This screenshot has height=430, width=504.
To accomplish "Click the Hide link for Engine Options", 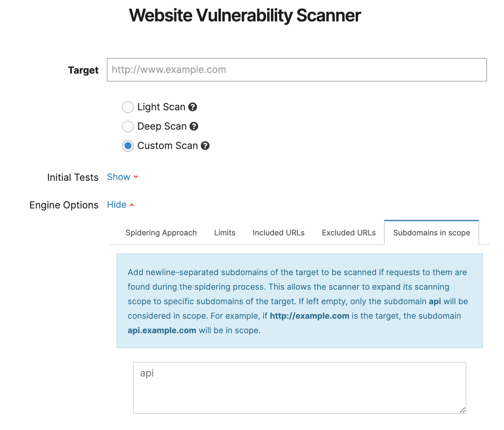I will [x=116, y=204].
